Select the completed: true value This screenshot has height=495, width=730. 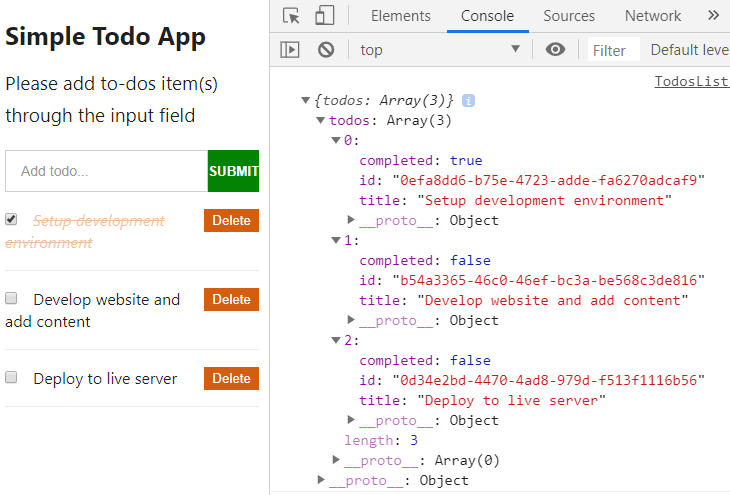pyautogui.click(x=466, y=160)
